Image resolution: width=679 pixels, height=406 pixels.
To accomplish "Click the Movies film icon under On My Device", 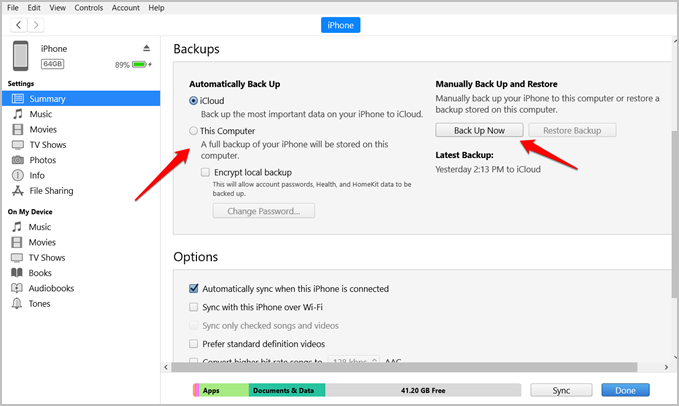I will [x=17, y=242].
